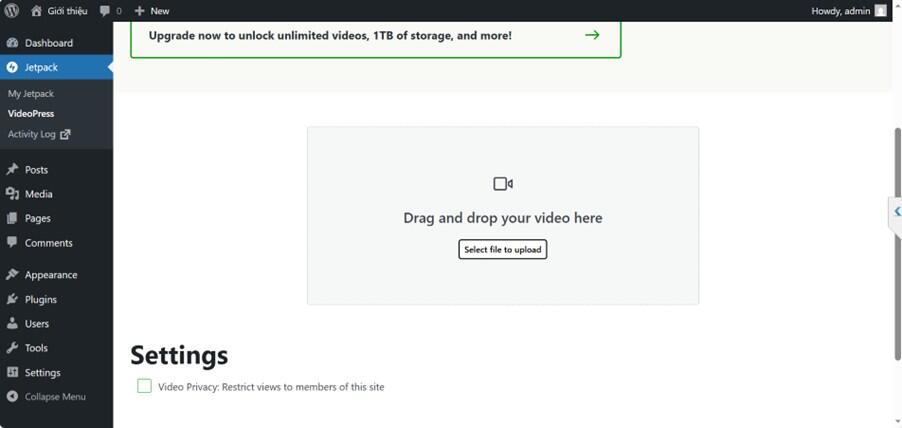
Task: Enable Video Privacy restrict views checkbox
Action: 144,386
